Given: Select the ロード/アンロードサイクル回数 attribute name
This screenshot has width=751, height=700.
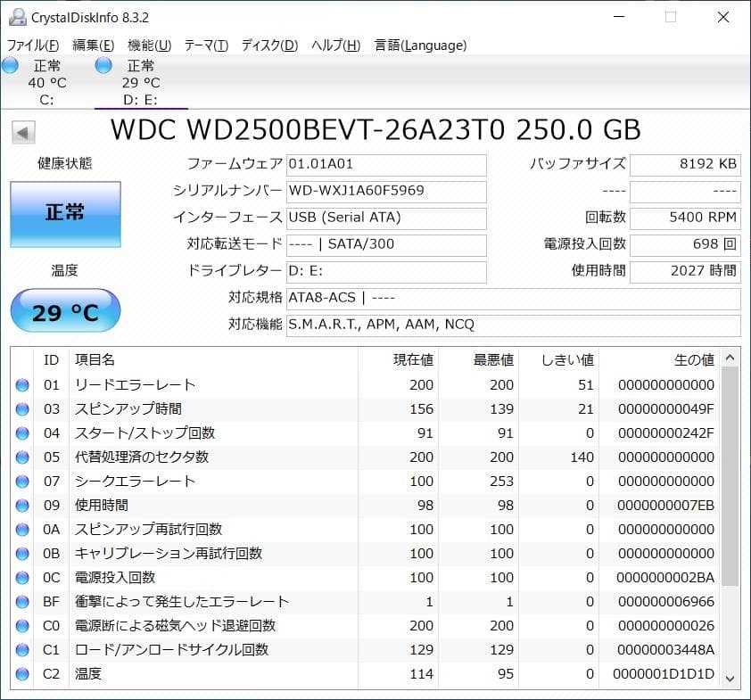Looking at the screenshot, I should point(171,650).
